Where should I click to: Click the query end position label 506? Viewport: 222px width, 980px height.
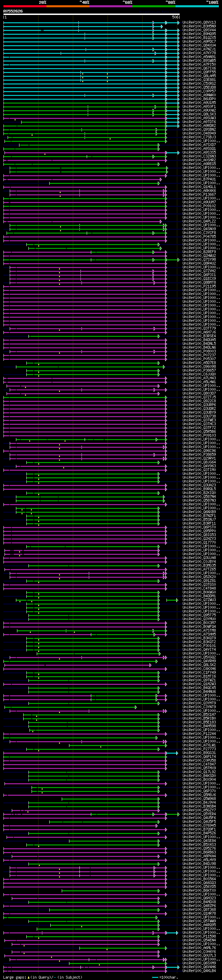pos(175,17)
